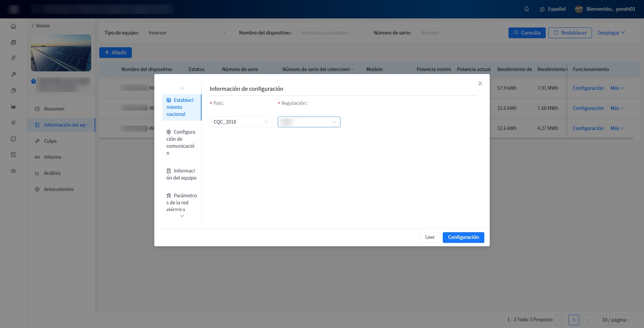Open the pie chart sidebar icon
Image resolution: width=644 pixels, height=328 pixels.
tap(13, 90)
